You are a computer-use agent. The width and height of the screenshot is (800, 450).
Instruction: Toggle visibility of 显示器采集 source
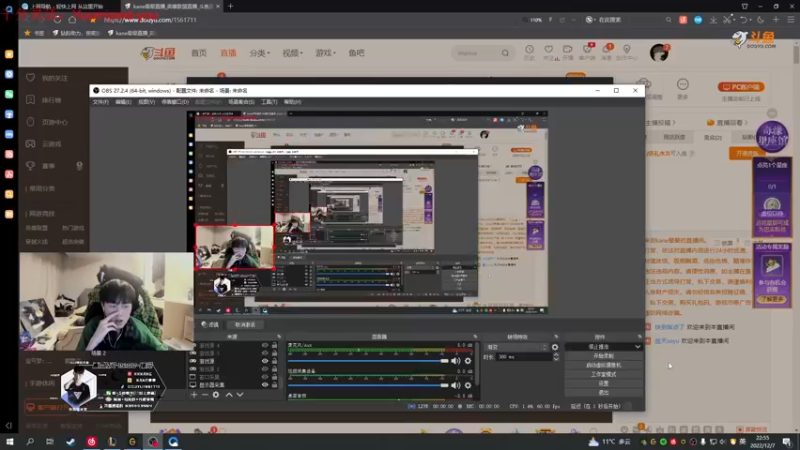pyautogui.click(x=265, y=385)
